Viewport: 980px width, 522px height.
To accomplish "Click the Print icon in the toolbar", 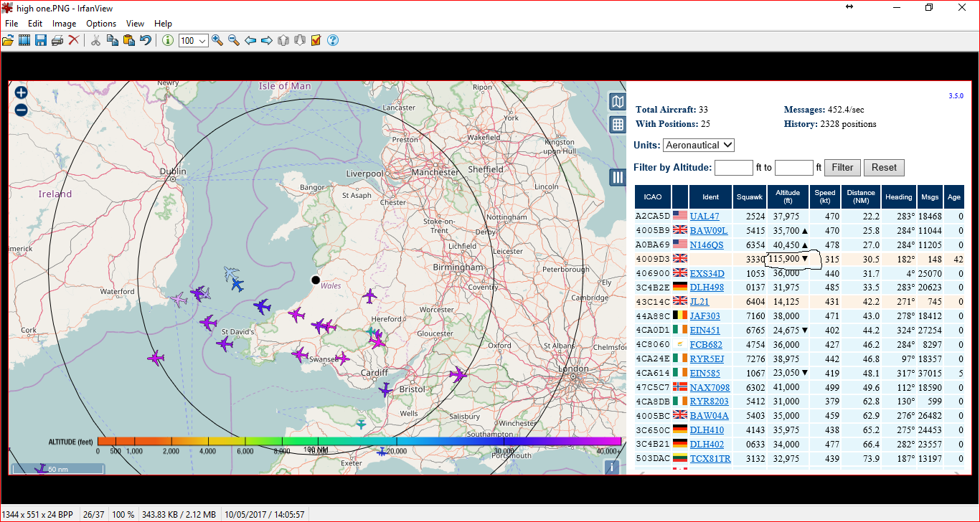I will pyautogui.click(x=57, y=41).
